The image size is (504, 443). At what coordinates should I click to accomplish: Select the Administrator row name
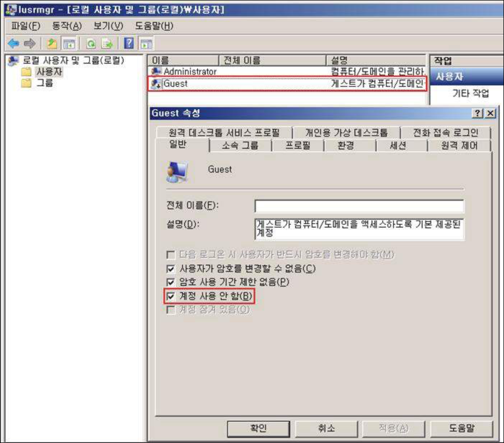tap(190, 72)
